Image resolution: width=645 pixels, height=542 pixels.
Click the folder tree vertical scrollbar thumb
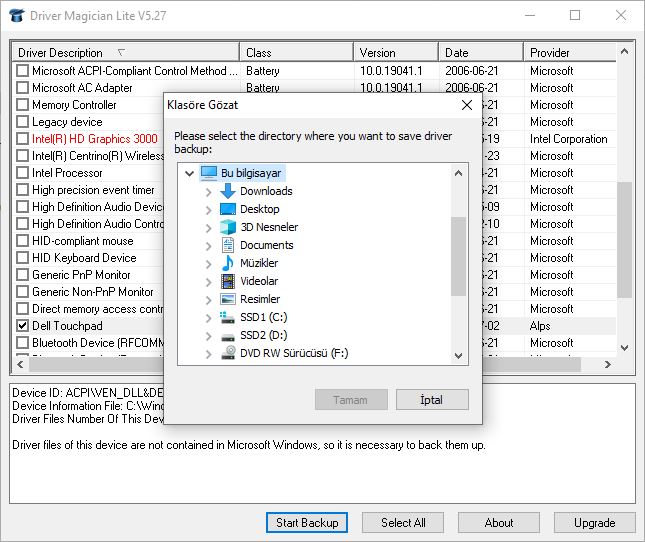pos(458,256)
